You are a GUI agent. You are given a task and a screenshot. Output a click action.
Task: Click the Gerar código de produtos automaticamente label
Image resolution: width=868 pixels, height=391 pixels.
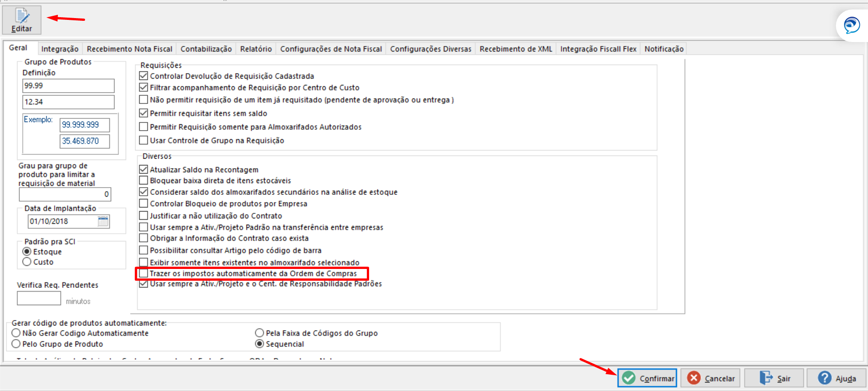coord(89,323)
